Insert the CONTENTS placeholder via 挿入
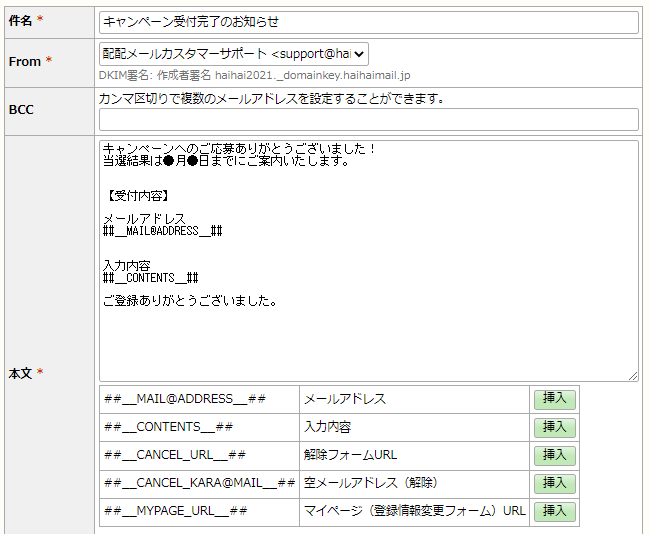The height and width of the screenshot is (534, 650). pos(555,427)
